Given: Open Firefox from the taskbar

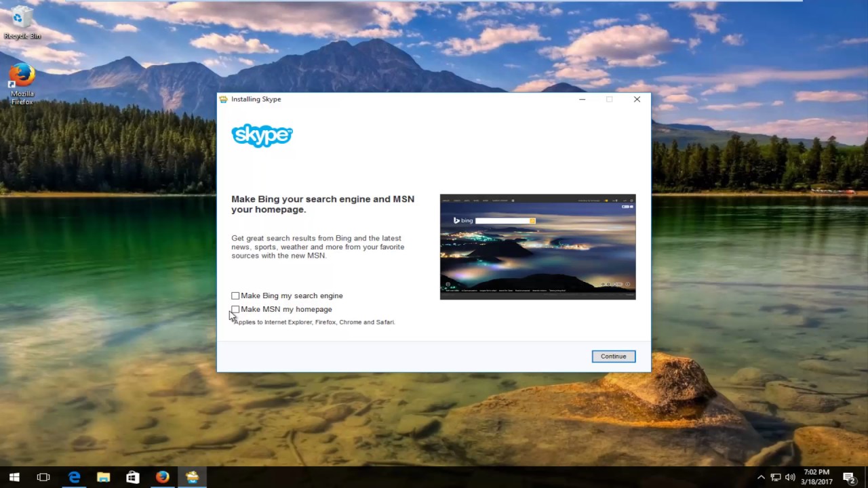Looking at the screenshot, I should click(162, 477).
